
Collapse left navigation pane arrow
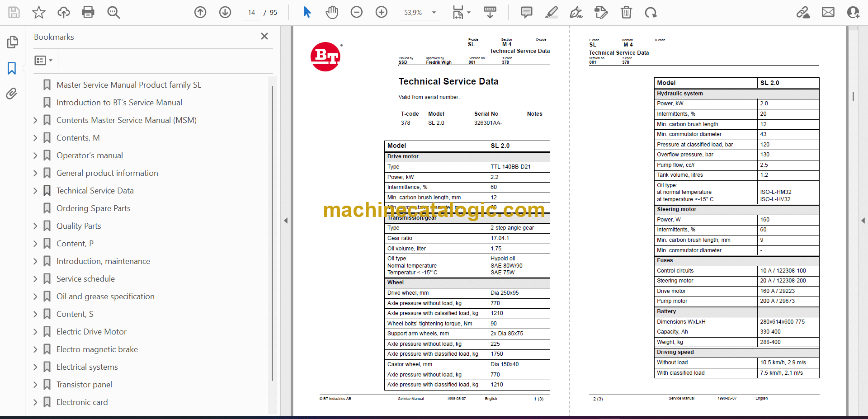point(286,221)
